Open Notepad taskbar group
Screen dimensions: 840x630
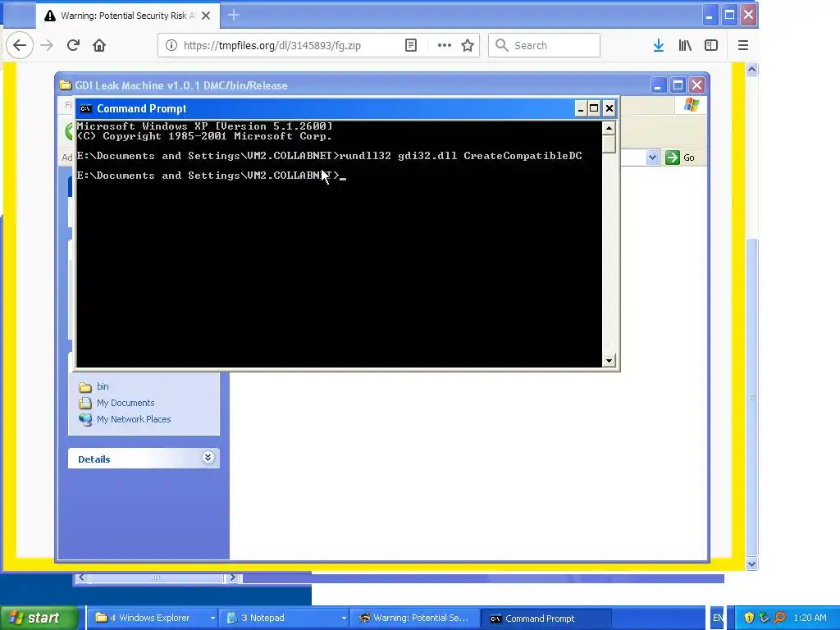(x=282, y=618)
